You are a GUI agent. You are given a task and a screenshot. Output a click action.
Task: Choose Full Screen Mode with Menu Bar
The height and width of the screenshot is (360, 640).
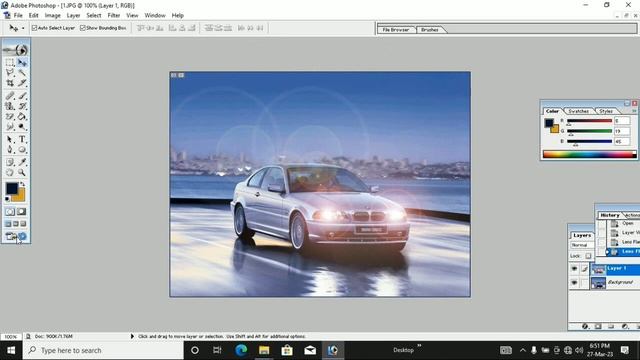tap(16, 224)
